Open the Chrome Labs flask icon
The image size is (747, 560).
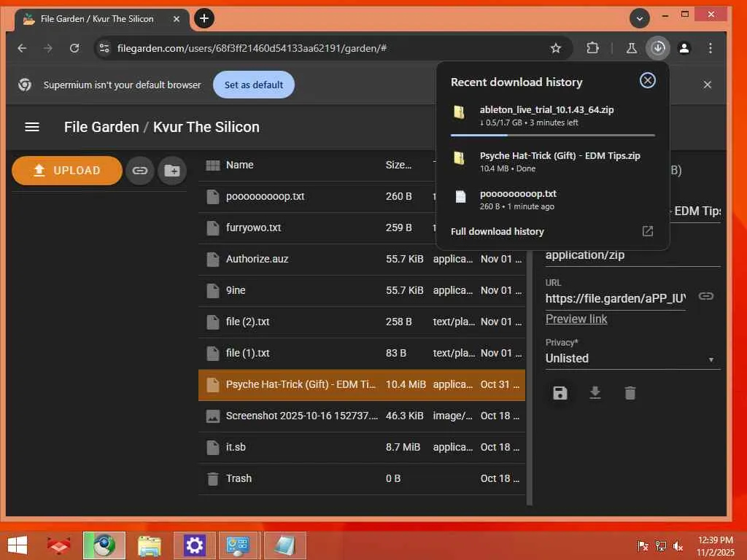coord(631,48)
